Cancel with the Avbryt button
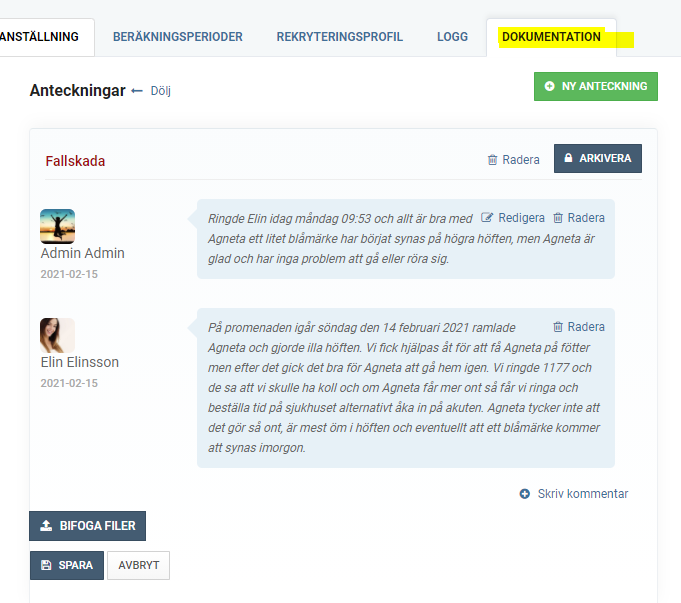 (139, 565)
